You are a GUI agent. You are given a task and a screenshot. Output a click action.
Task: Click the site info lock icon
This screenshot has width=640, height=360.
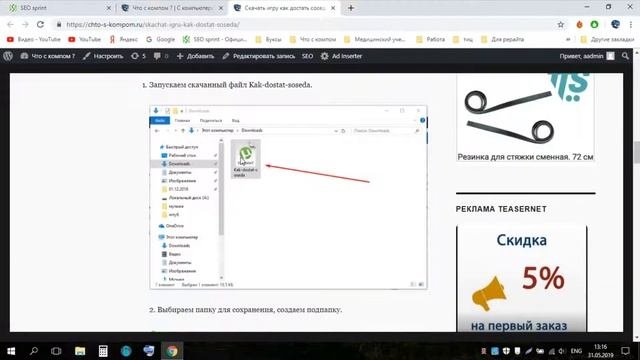[59, 24]
